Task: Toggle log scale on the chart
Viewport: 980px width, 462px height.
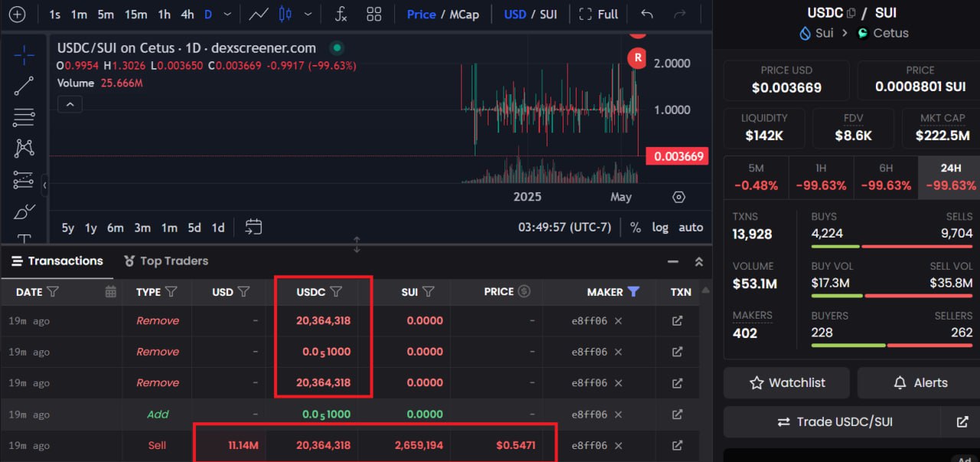Action: coord(660,227)
